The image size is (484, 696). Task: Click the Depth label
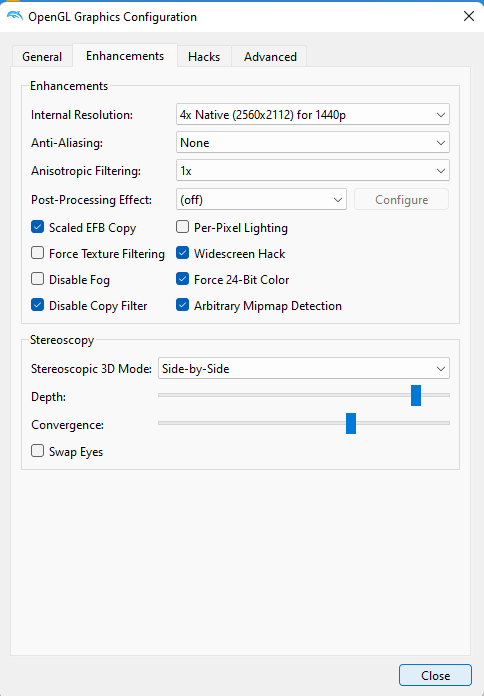point(48,396)
